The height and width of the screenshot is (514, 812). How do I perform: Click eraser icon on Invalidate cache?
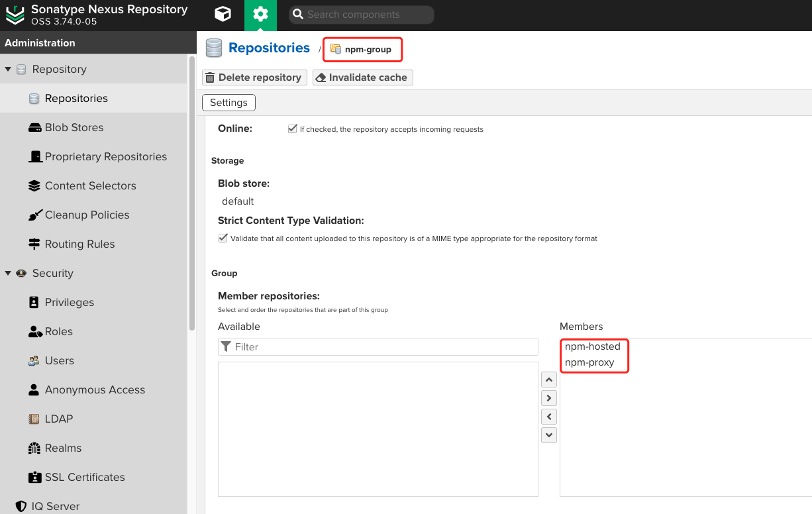pos(321,77)
